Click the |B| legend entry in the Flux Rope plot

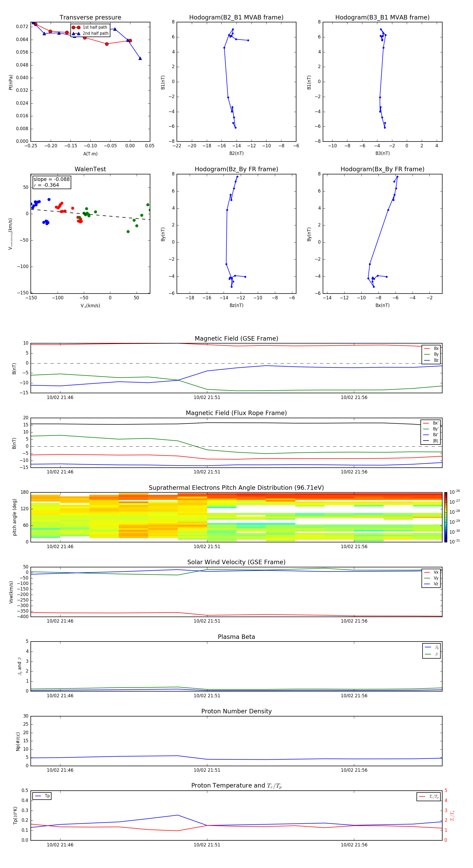[x=431, y=441]
